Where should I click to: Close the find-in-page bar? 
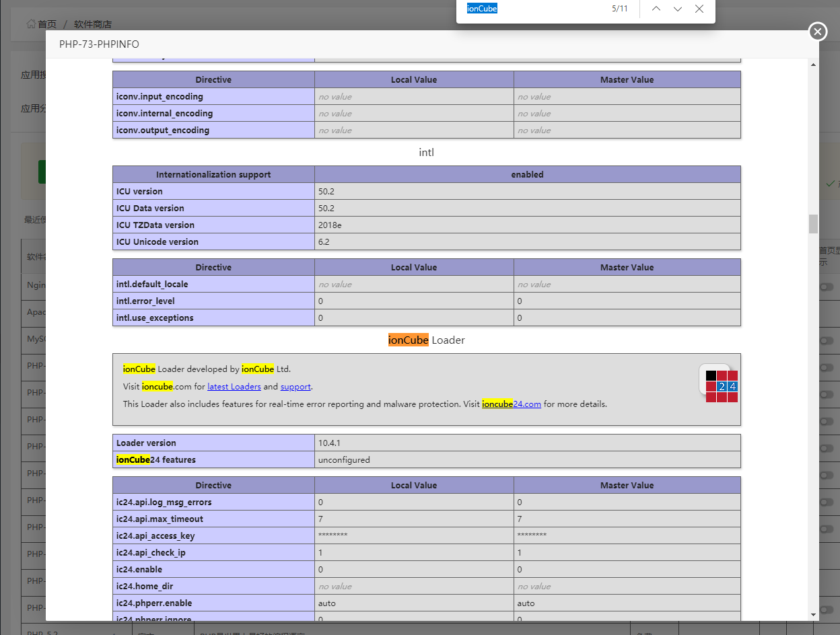[699, 9]
